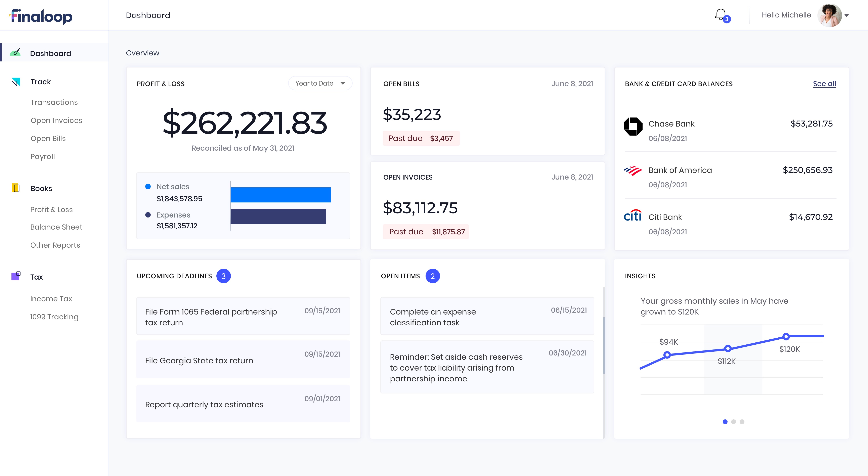
Task: Click the Open Items scrollbar
Action: [x=604, y=345]
